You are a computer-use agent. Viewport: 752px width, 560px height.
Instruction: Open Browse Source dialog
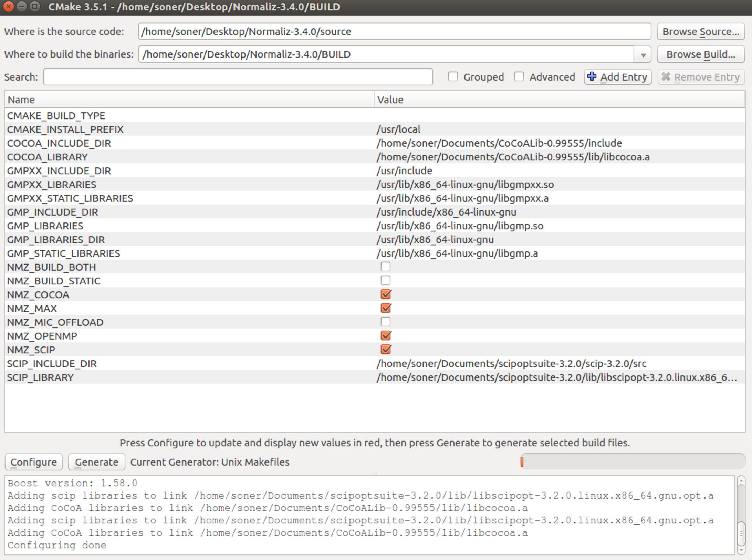[x=700, y=32]
